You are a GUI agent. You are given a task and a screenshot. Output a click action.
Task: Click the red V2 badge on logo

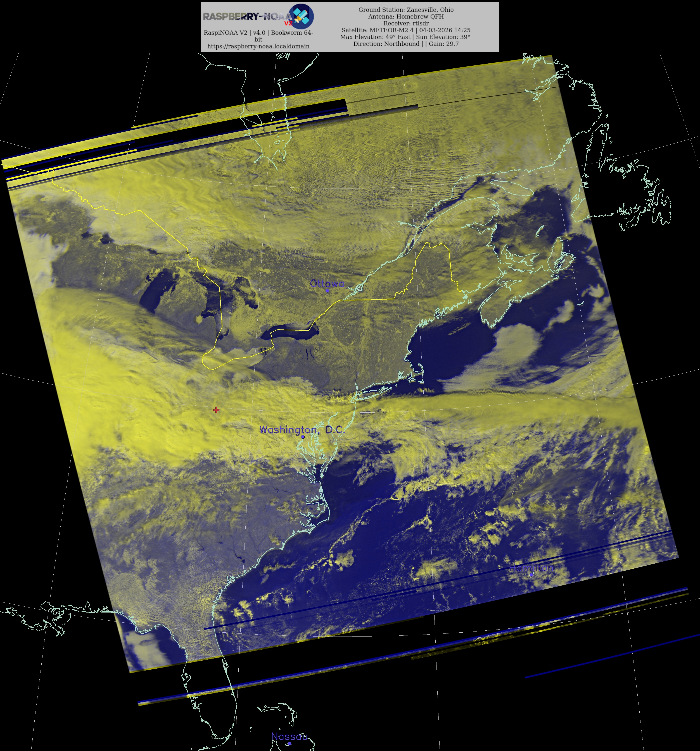click(x=288, y=23)
